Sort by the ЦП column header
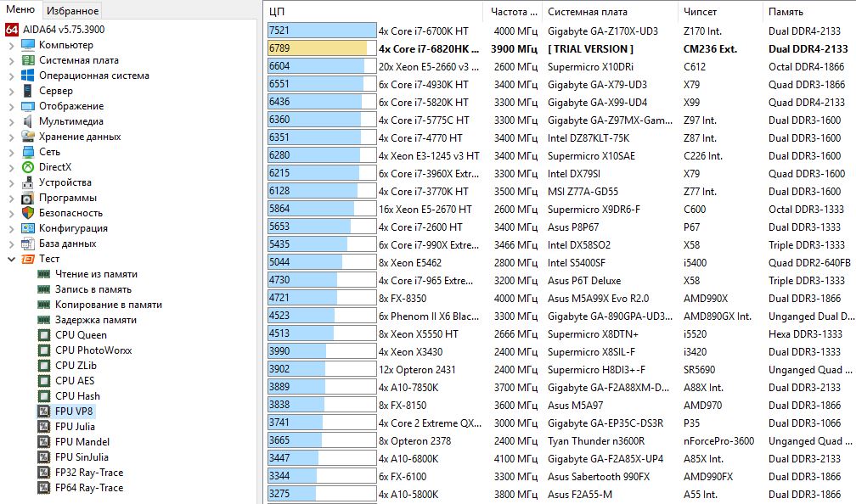Image resolution: width=856 pixels, height=504 pixels. [374, 12]
